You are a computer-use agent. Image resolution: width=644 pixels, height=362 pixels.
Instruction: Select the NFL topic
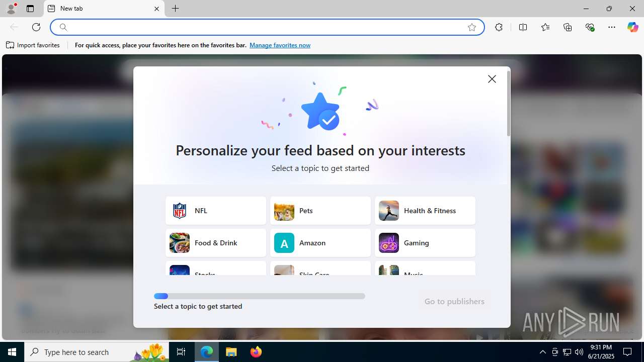[216, 211]
